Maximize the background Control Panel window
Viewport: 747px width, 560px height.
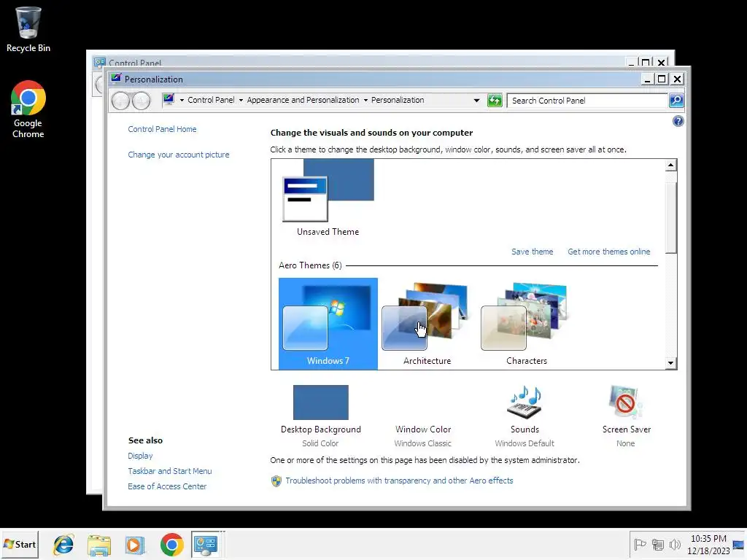646,63
